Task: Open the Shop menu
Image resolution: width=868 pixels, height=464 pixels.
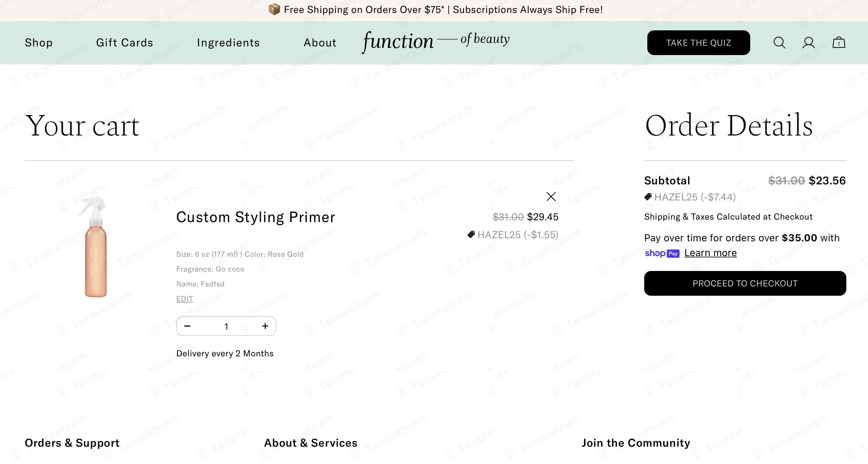Action: tap(39, 43)
